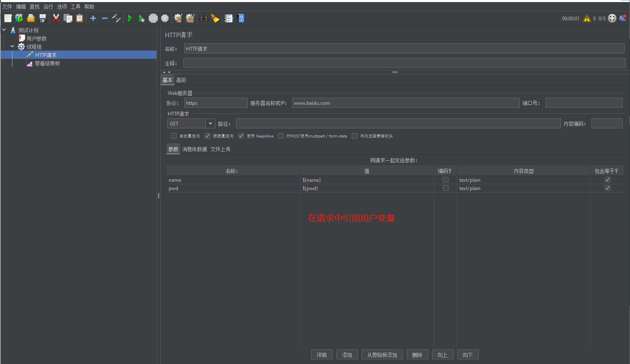Select the 基本 tab
Screen dimensions: 630x364
(x=167, y=80)
